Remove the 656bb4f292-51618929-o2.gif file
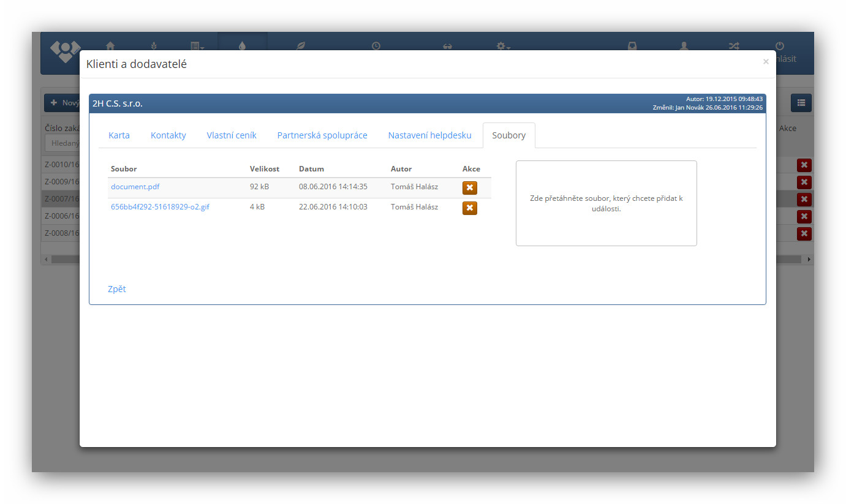 click(469, 208)
